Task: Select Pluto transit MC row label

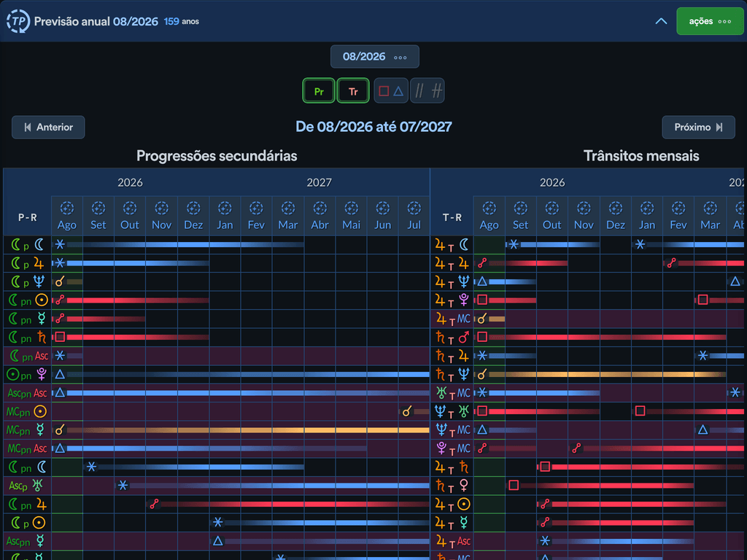Action: [452, 448]
